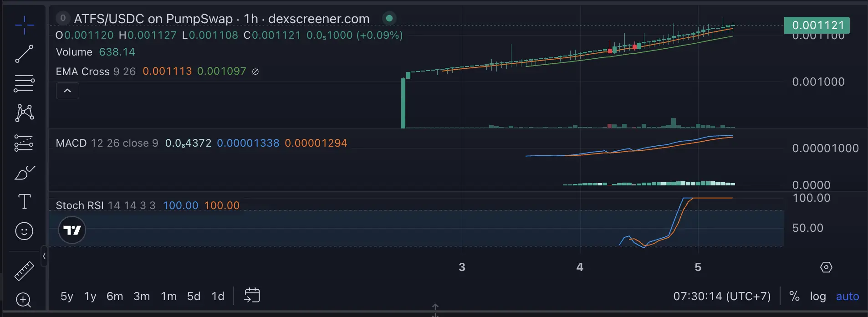Set the range to 1y
The height and width of the screenshot is (317, 868).
90,296
